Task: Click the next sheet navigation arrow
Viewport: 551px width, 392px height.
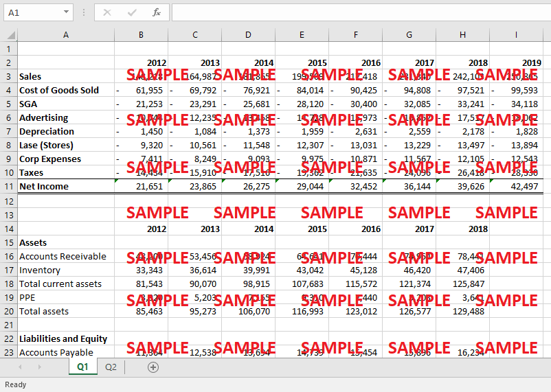Action: pyautogui.click(x=39, y=367)
